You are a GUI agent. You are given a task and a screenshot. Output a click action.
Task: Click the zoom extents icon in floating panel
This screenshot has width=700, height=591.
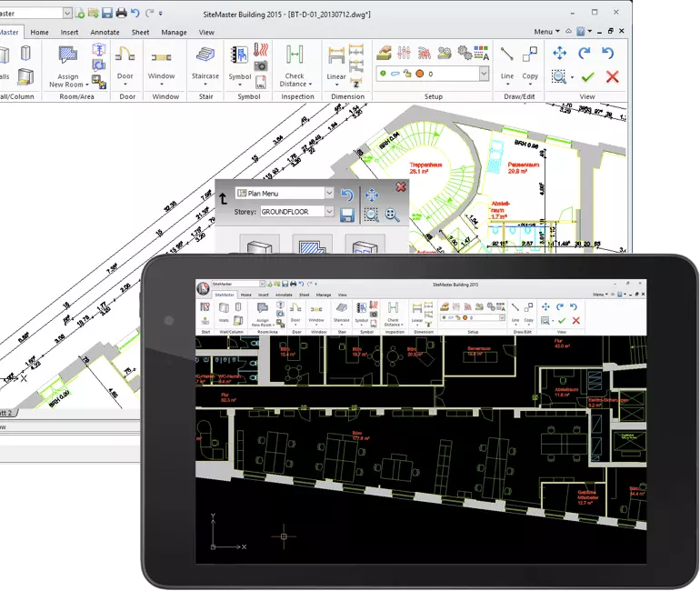(392, 215)
